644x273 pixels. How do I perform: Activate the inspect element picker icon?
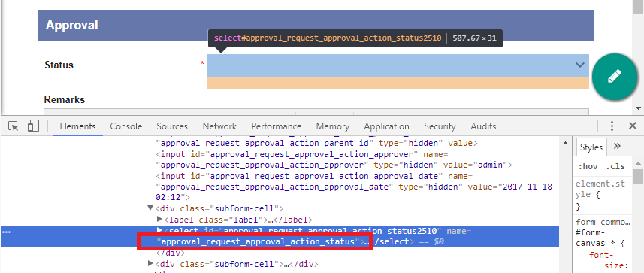(x=14, y=126)
